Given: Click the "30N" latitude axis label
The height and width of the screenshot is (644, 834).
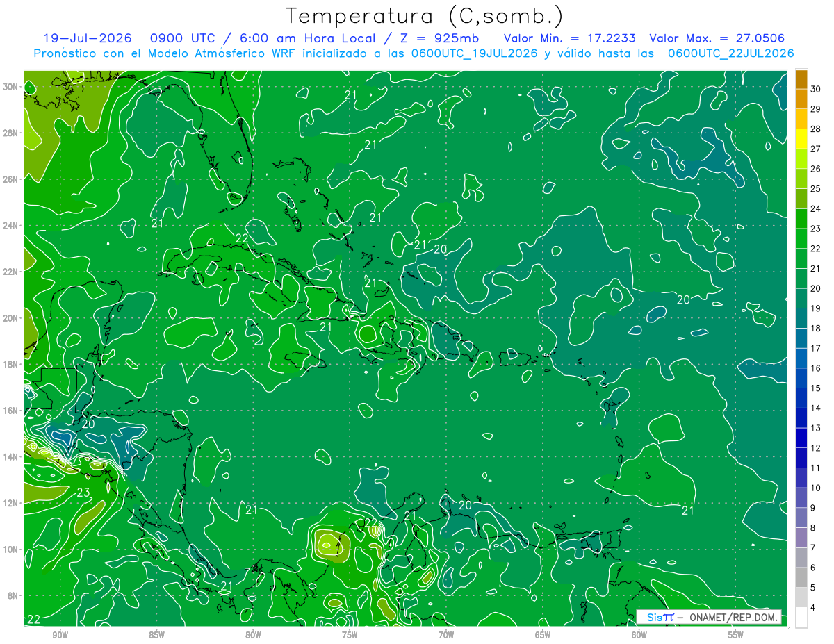Looking at the screenshot, I should [11, 87].
